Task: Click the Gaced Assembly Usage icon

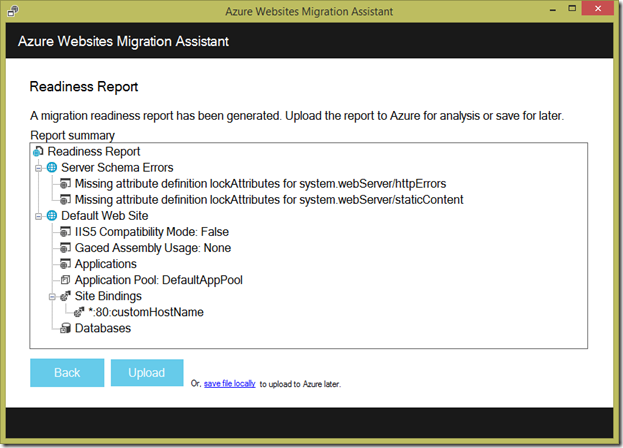Action: coord(66,247)
